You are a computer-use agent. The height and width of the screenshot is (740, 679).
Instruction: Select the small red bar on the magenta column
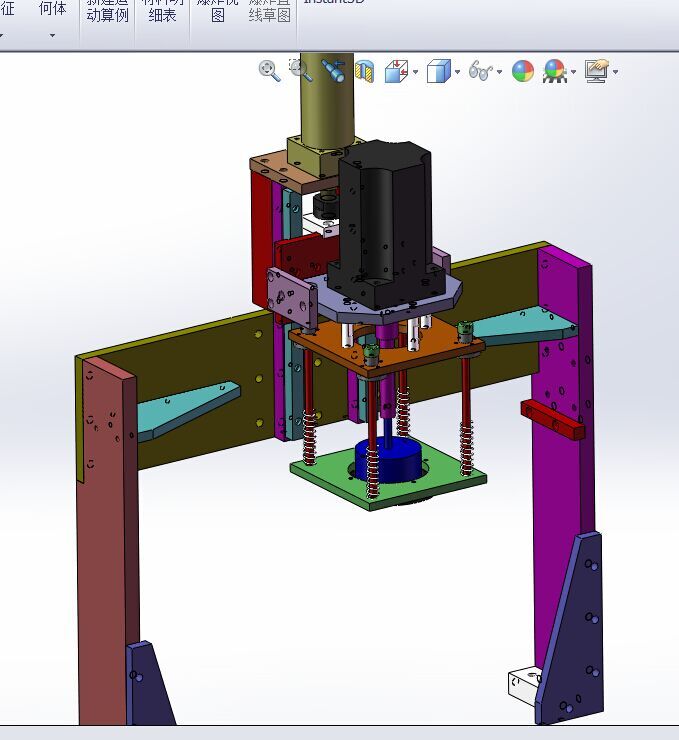pos(553,419)
